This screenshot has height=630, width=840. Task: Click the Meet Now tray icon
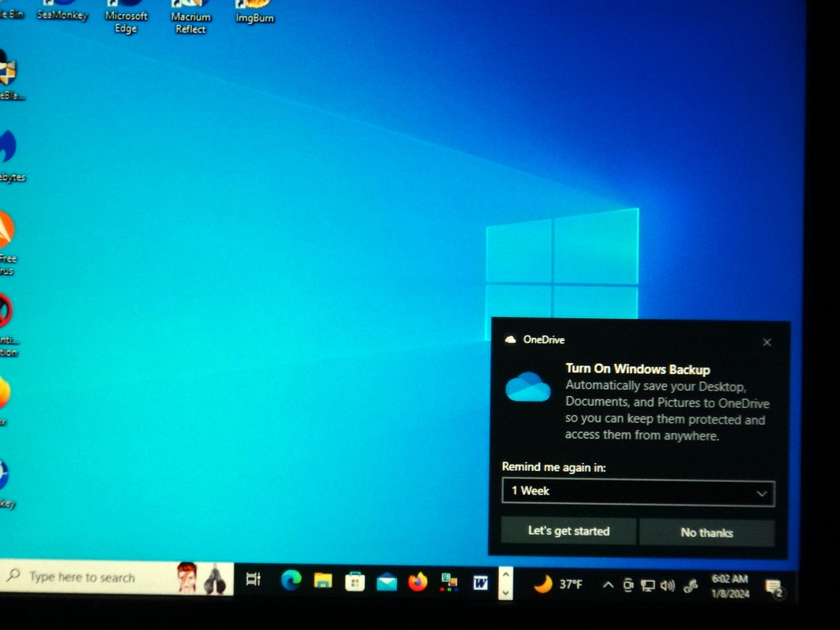[628, 586]
